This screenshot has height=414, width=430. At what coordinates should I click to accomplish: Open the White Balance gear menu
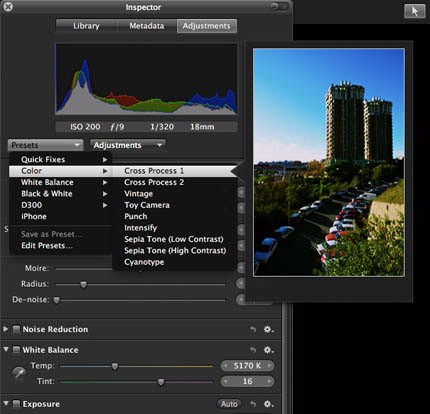268,350
